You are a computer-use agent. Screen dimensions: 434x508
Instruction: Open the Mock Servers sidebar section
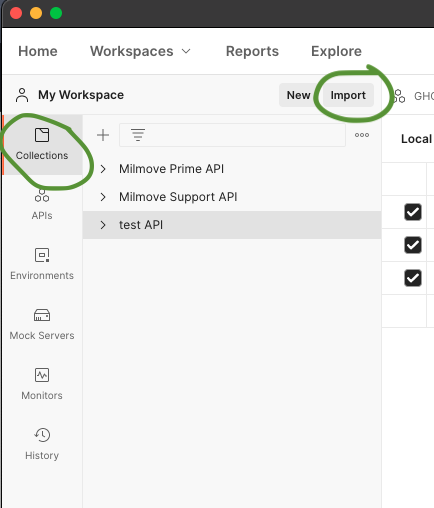click(x=42, y=324)
